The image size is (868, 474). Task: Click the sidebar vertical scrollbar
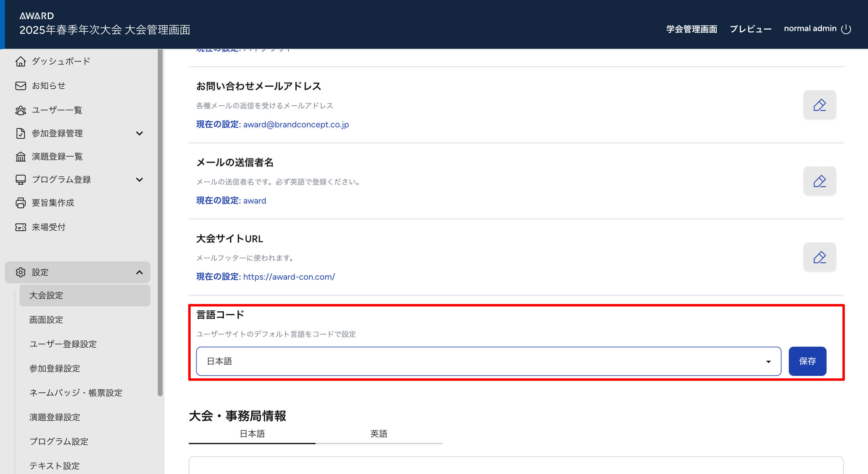[x=160, y=222]
